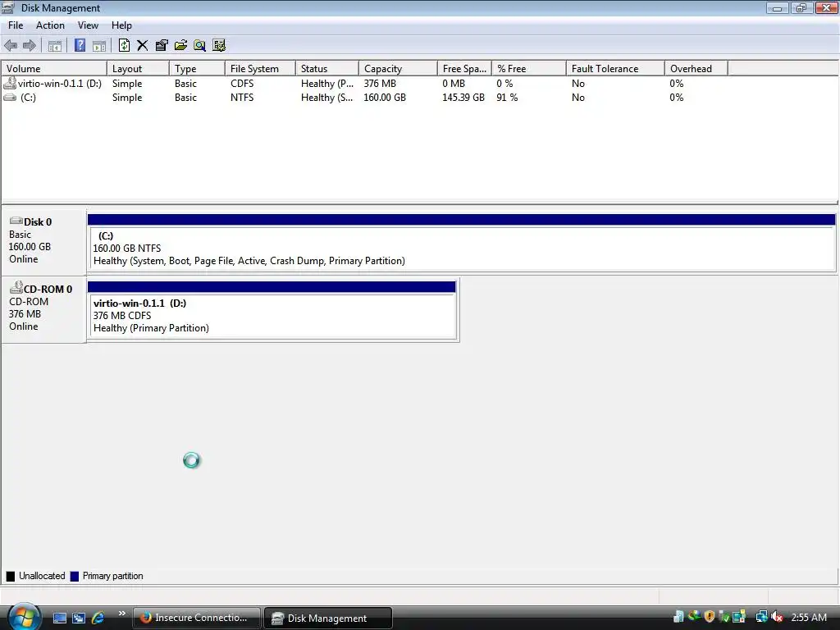840x630 pixels.
Task: Select the virtio-win-0.1.1 (D:) volume row
Action: [364, 84]
